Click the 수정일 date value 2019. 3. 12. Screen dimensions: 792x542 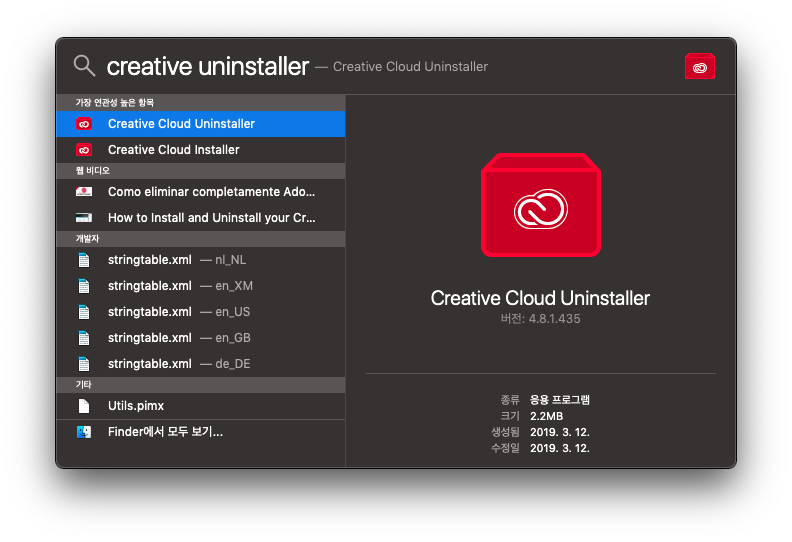tap(560, 449)
